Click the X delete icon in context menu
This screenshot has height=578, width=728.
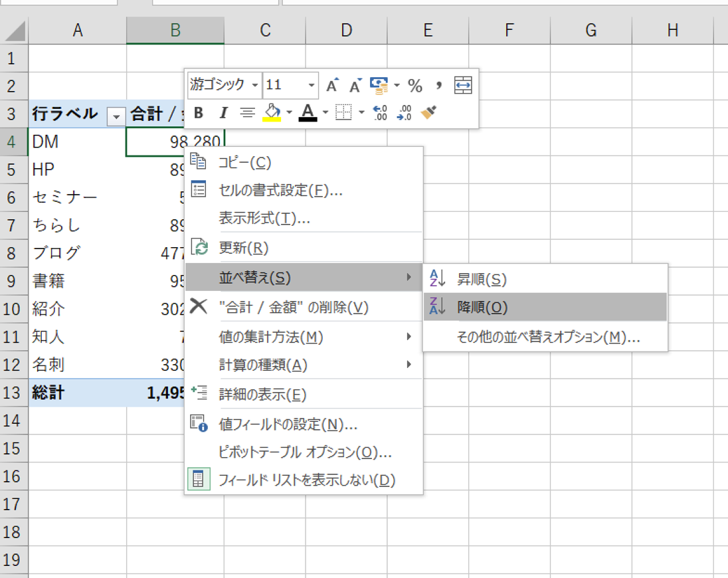[198, 306]
